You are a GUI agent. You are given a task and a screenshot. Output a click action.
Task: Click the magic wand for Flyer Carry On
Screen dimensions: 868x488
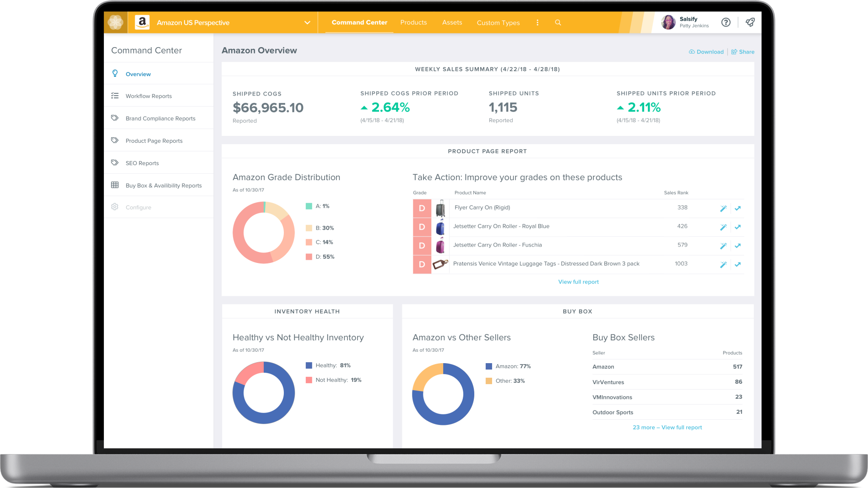pyautogui.click(x=723, y=209)
